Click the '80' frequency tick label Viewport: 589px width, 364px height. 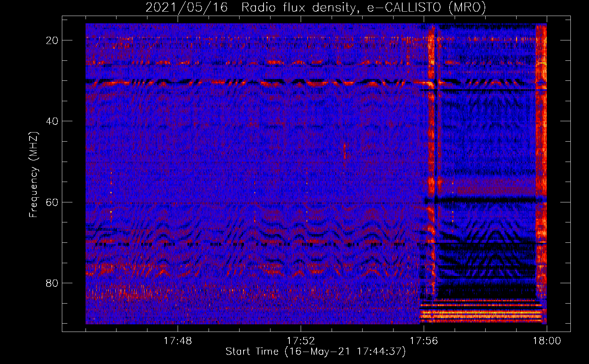52,283
